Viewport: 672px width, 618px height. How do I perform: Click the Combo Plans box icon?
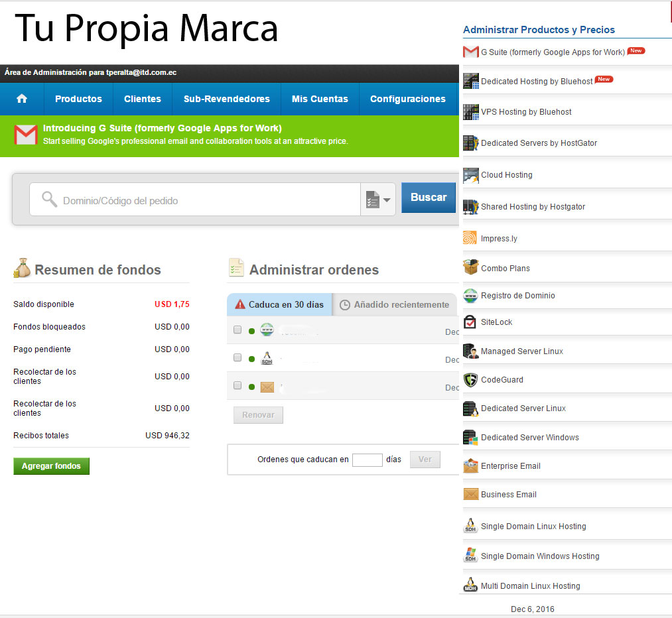(x=470, y=267)
